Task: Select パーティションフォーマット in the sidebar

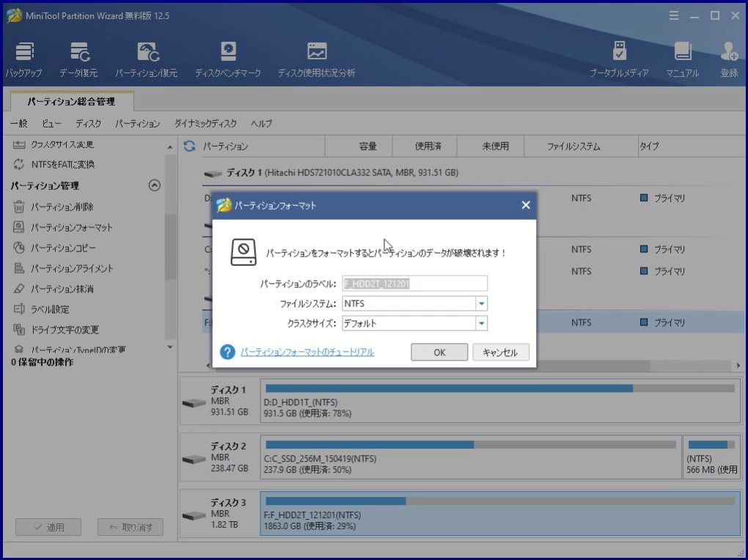Action: (62, 227)
